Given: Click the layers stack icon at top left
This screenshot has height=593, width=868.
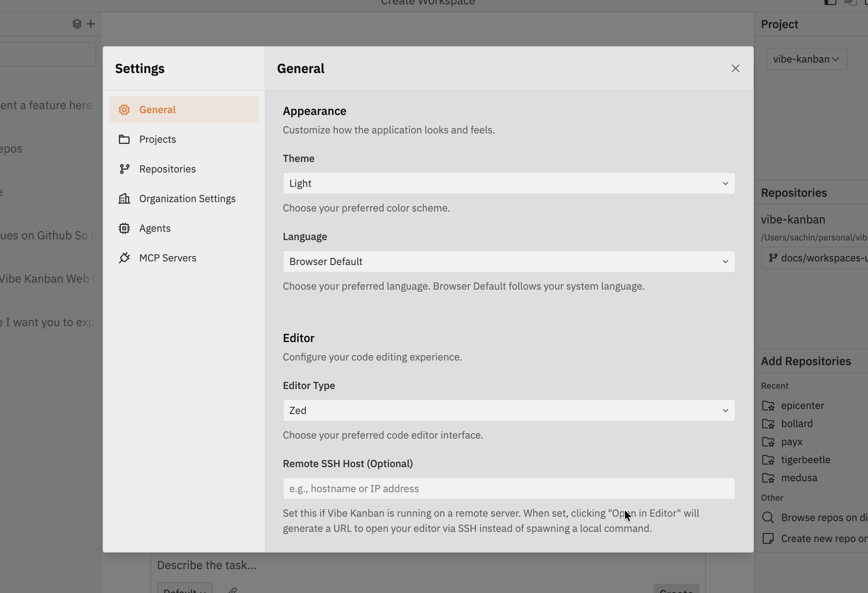Looking at the screenshot, I should point(77,24).
